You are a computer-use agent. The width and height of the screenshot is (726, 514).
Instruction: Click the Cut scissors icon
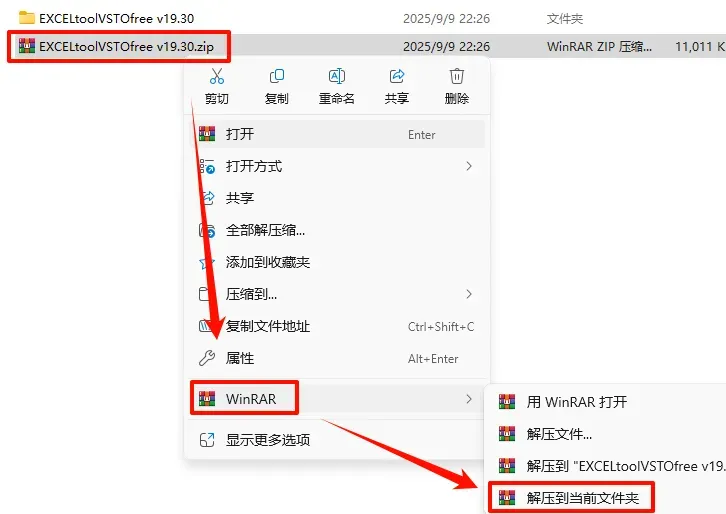(216, 76)
